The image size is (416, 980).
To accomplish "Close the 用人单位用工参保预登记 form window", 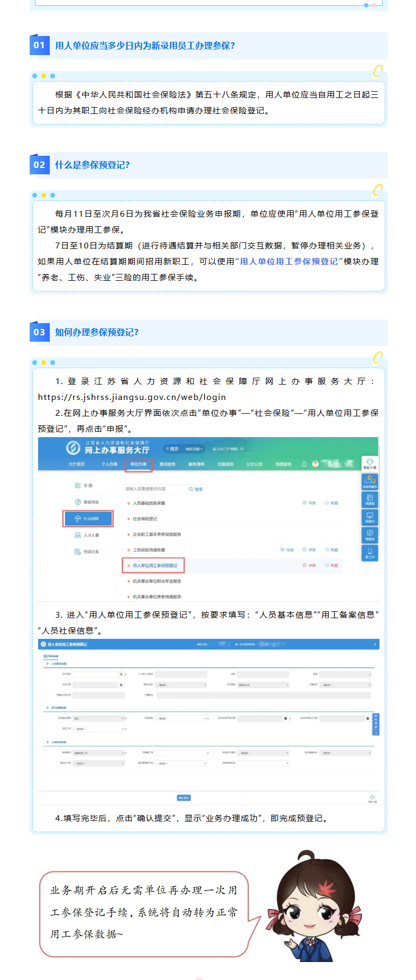I will [375, 644].
